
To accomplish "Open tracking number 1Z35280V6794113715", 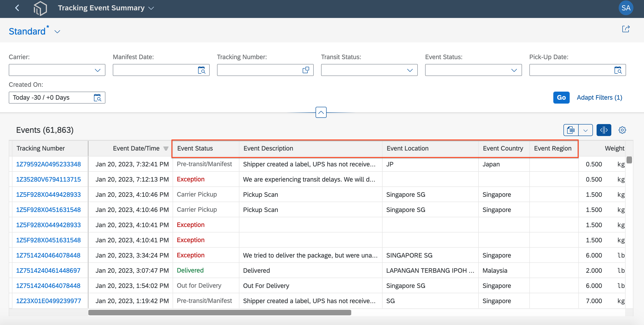I will point(49,180).
